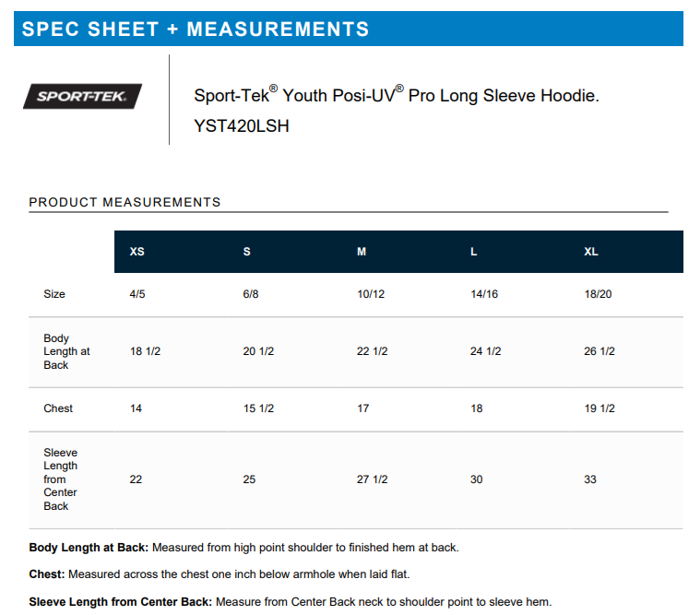
Task: Click the Sleeve Length from Center Back footnote
Action: click(x=121, y=602)
